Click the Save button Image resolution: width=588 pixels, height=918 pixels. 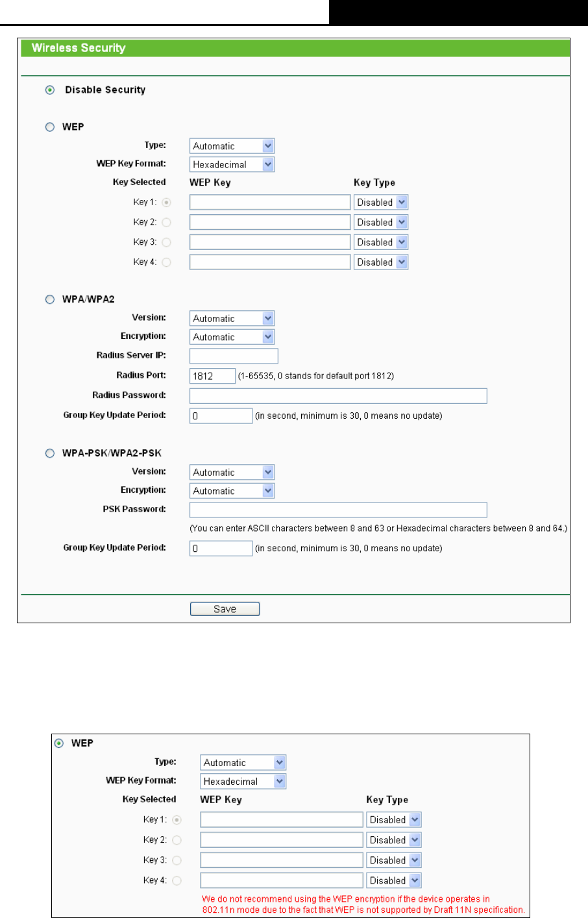(225, 609)
